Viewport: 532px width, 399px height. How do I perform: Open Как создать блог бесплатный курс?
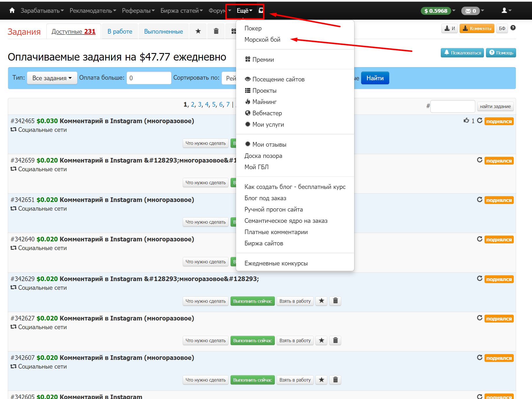[295, 187]
